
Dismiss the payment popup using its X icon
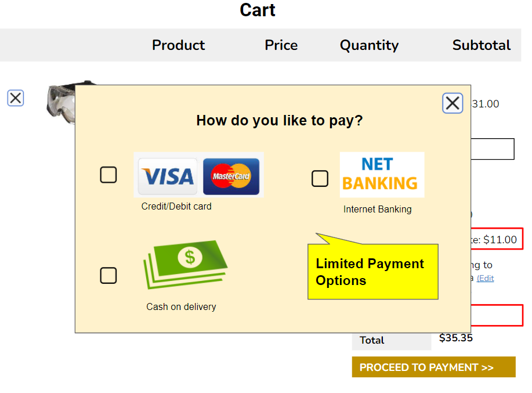coord(453,103)
